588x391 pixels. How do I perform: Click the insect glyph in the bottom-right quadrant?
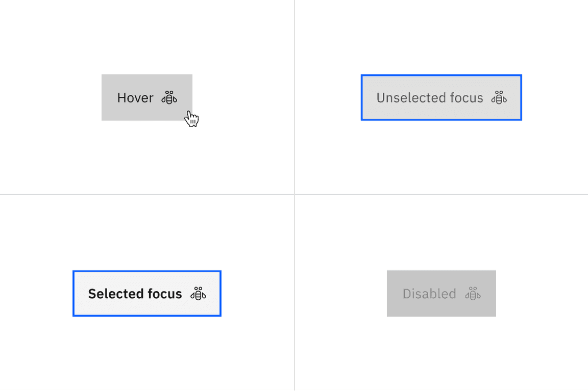tap(472, 294)
